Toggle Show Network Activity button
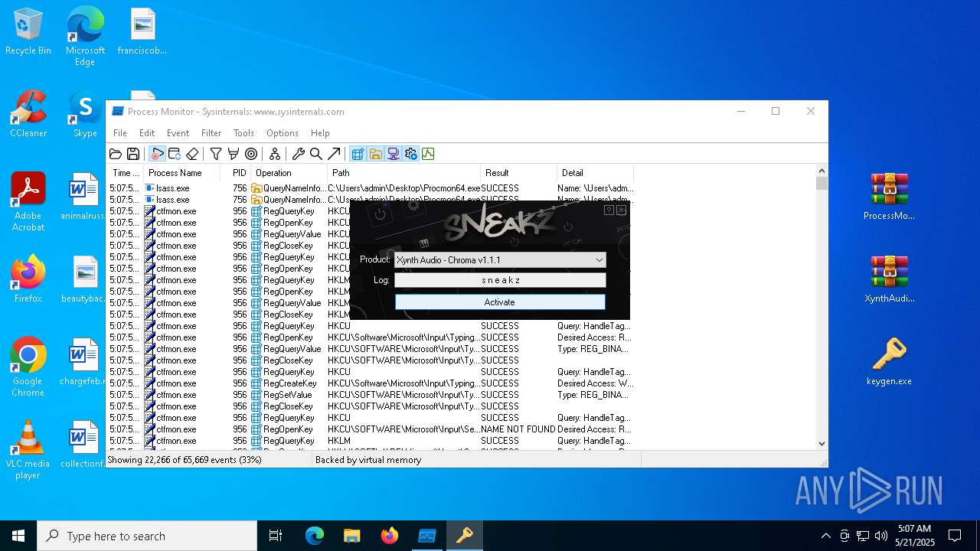This screenshot has width=980, height=551. point(393,154)
